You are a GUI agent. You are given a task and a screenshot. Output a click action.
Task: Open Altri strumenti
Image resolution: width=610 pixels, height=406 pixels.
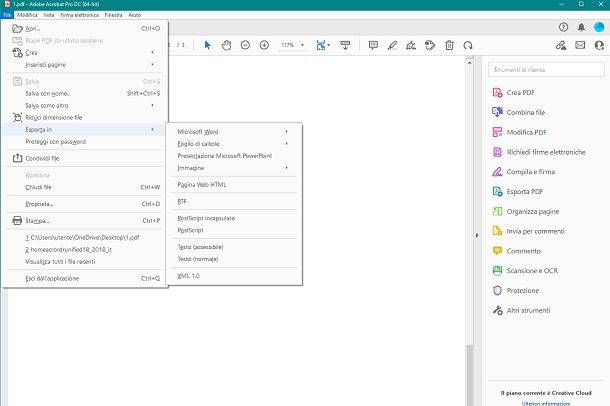point(521,310)
